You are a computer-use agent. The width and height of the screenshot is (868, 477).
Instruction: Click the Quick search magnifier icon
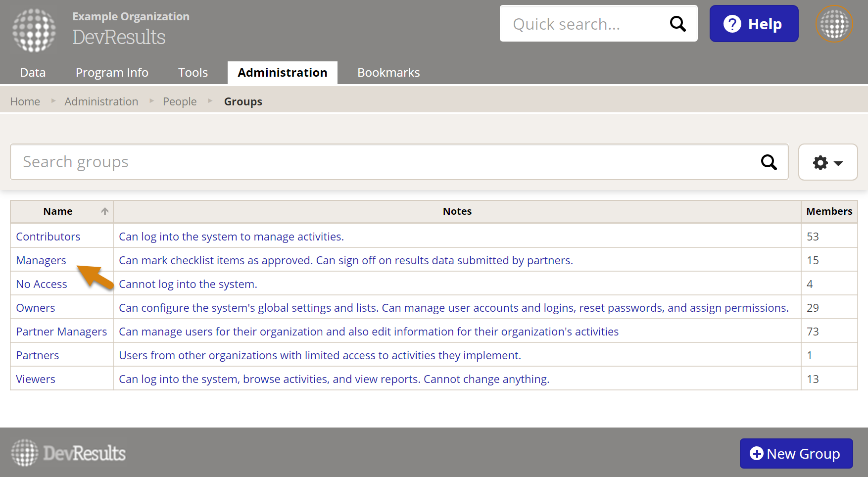[x=677, y=24]
